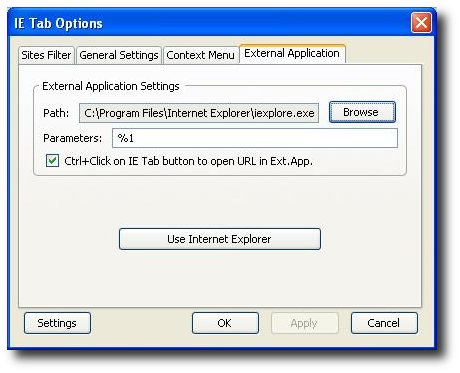Open the Settings button at bottom left
460x373 pixels.
click(x=57, y=323)
